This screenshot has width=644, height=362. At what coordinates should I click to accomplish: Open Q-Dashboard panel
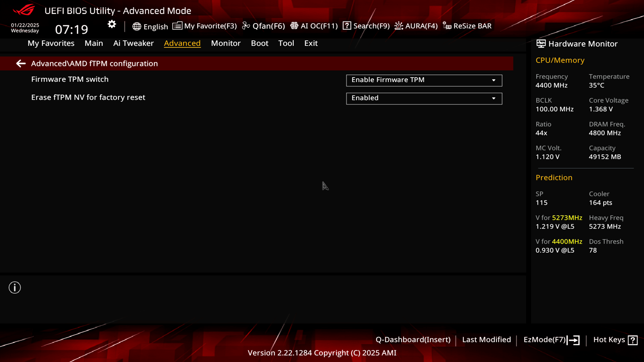pyautogui.click(x=412, y=340)
